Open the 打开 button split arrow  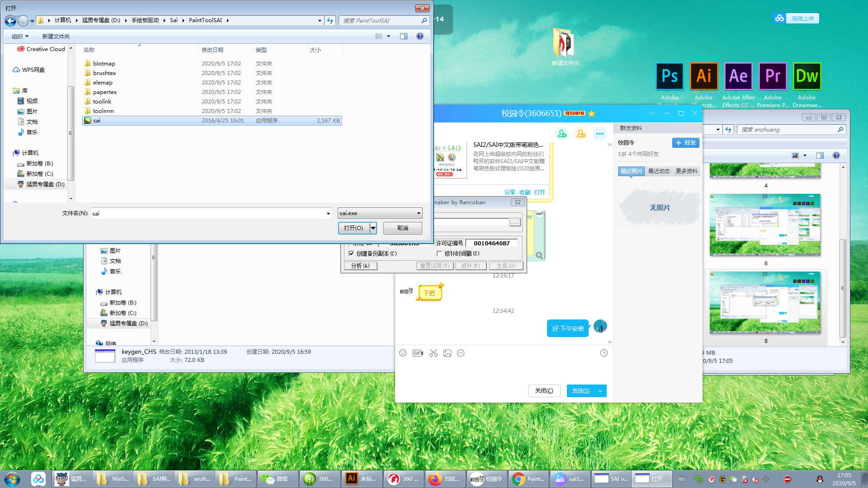coord(373,228)
